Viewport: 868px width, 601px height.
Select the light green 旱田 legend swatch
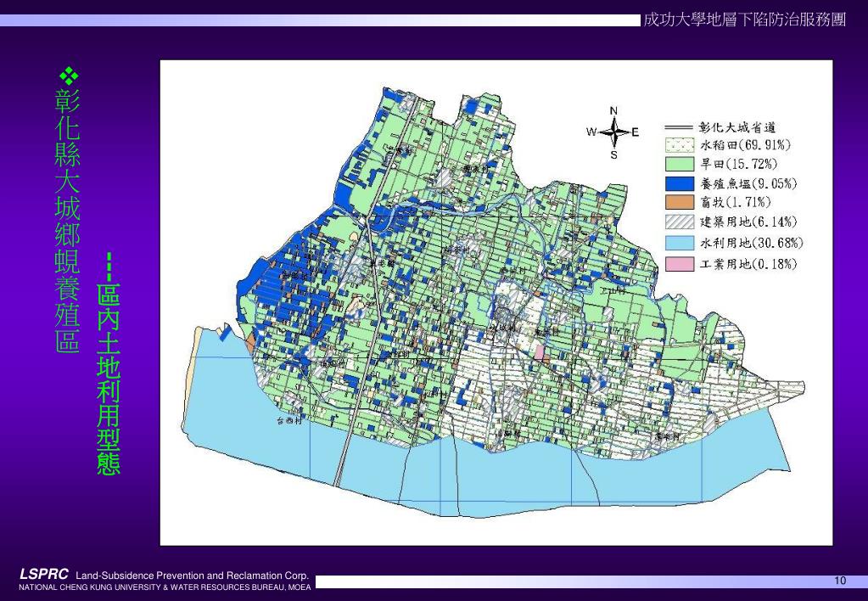click(x=679, y=164)
